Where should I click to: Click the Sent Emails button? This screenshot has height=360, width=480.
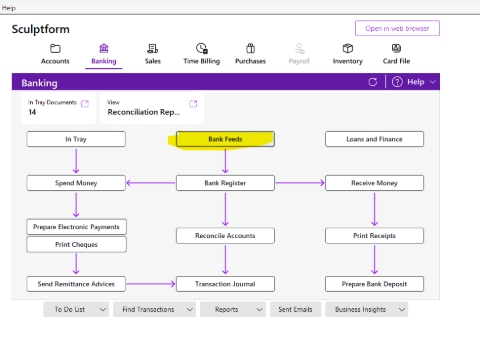tap(295, 310)
